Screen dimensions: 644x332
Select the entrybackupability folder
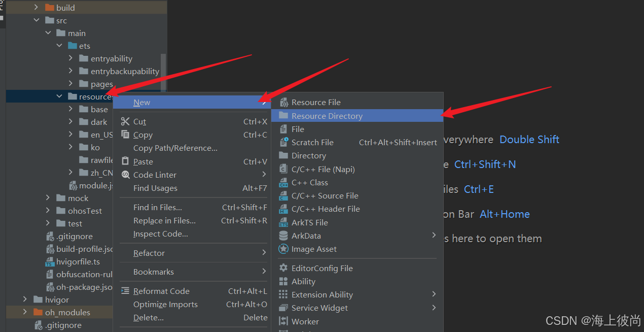(x=125, y=71)
